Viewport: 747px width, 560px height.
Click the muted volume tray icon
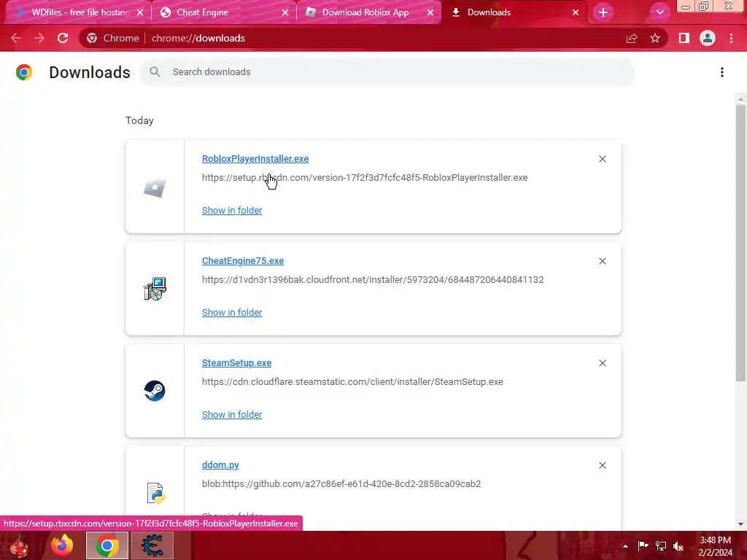tap(678, 546)
